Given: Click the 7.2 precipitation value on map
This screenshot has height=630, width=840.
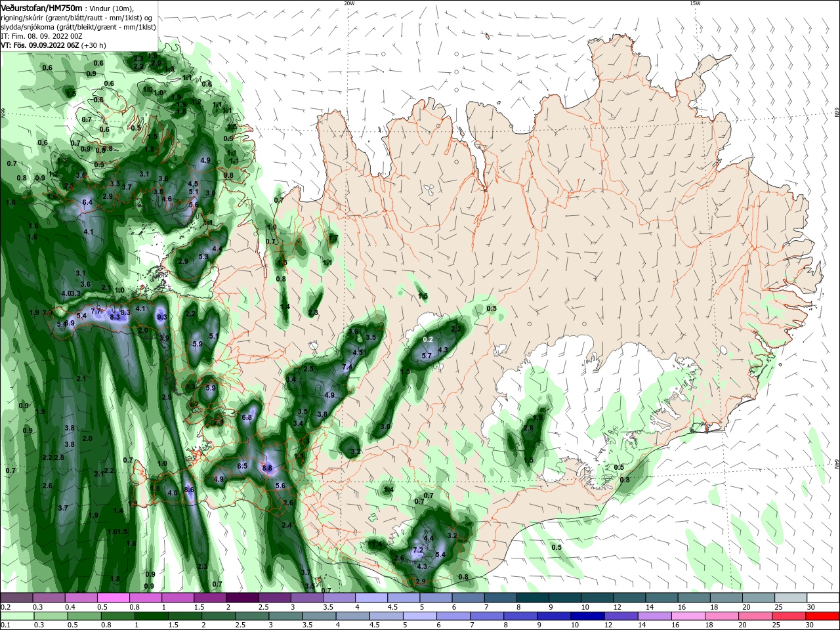Looking at the screenshot, I should click(x=417, y=550).
